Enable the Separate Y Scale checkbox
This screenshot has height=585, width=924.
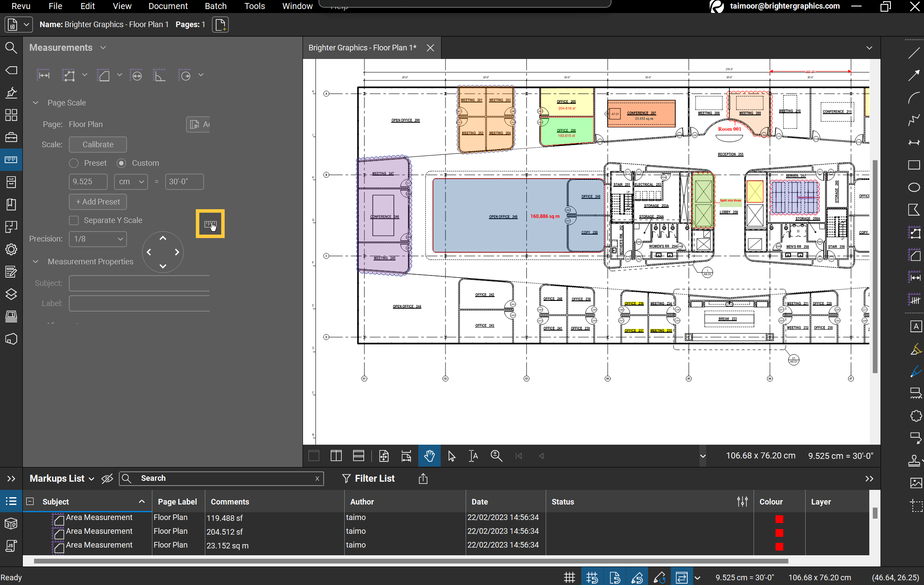pyautogui.click(x=74, y=220)
